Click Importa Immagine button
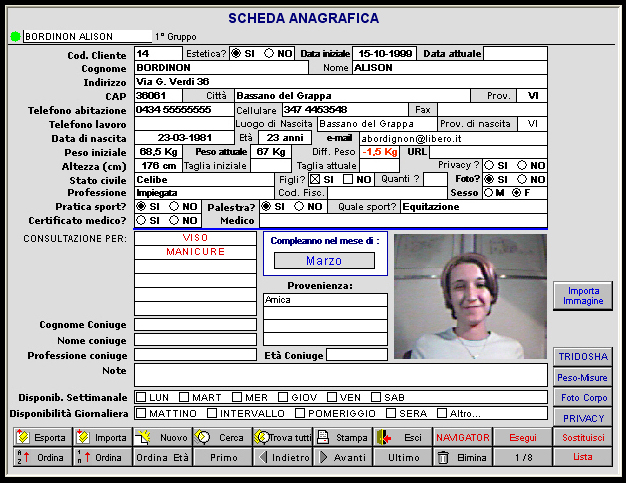 coord(583,296)
